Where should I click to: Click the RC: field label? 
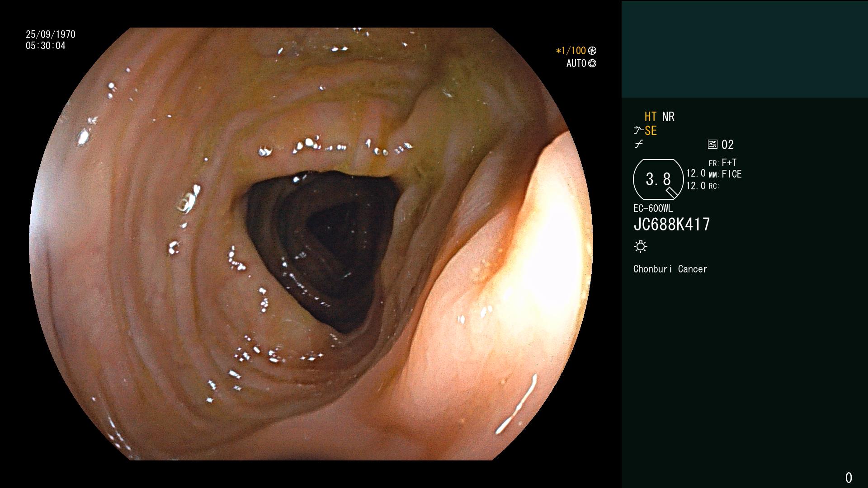click(x=714, y=186)
